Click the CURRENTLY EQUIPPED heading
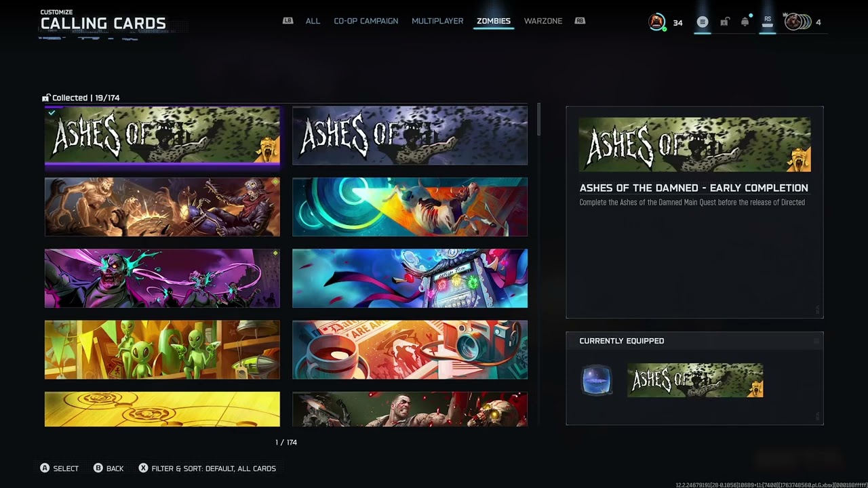This screenshot has width=868, height=488. [622, 341]
